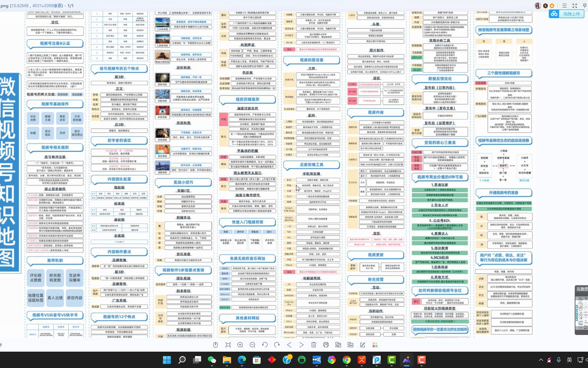Open the colorful more-tools grid icon
Image resolution: width=588 pixels, height=368 pixels.
click(375, 345)
